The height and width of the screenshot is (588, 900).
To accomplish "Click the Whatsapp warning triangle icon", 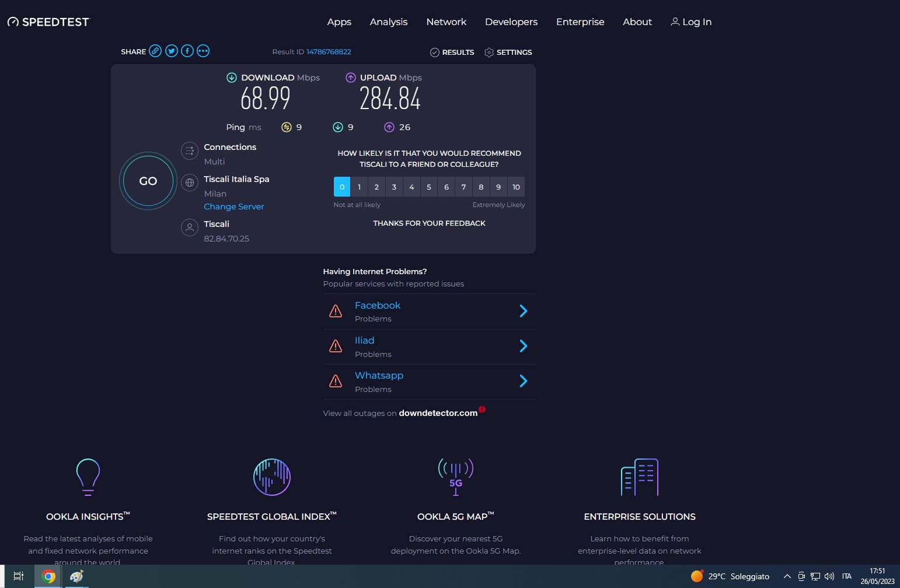I will pyautogui.click(x=336, y=381).
